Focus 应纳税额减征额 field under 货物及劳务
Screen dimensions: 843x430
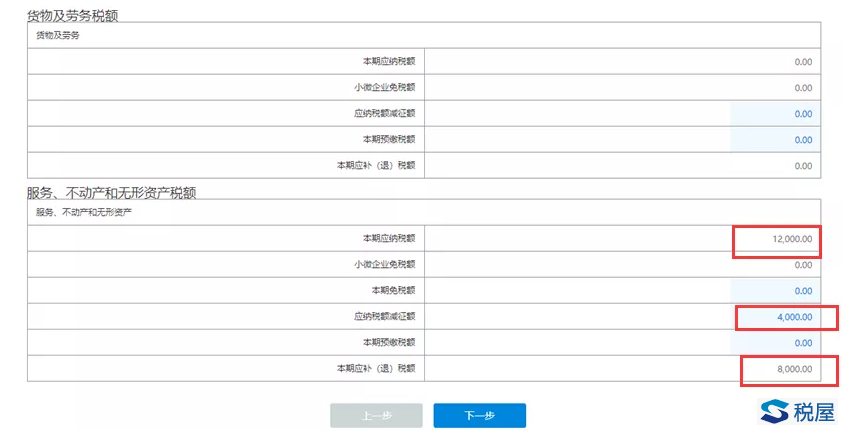[775, 113]
